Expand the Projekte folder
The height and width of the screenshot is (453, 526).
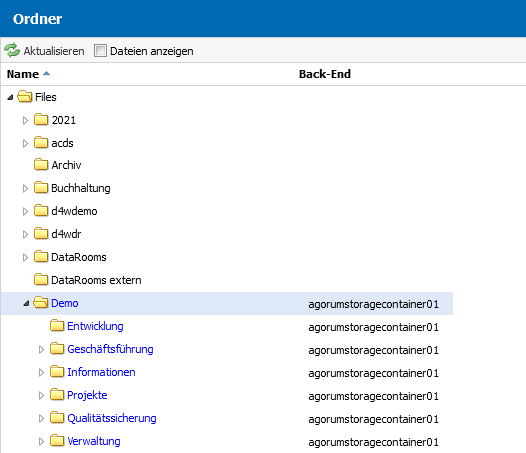pyautogui.click(x=41, y=395)
